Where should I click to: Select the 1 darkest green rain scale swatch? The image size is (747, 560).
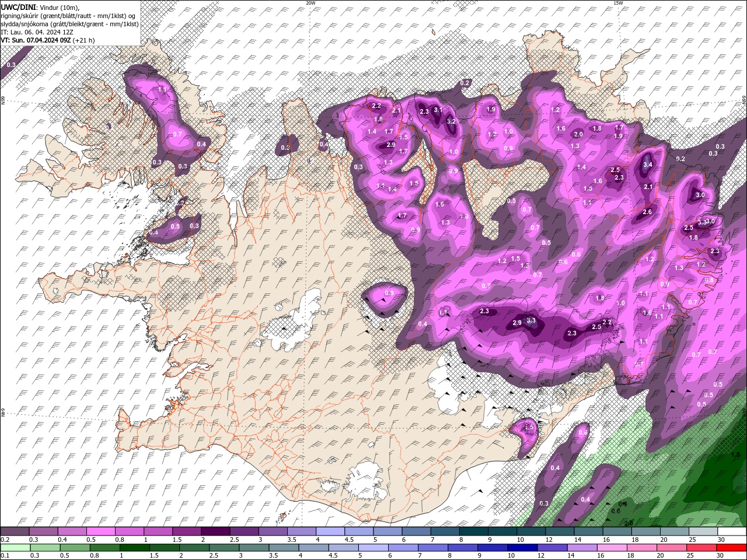click(134, 548)
